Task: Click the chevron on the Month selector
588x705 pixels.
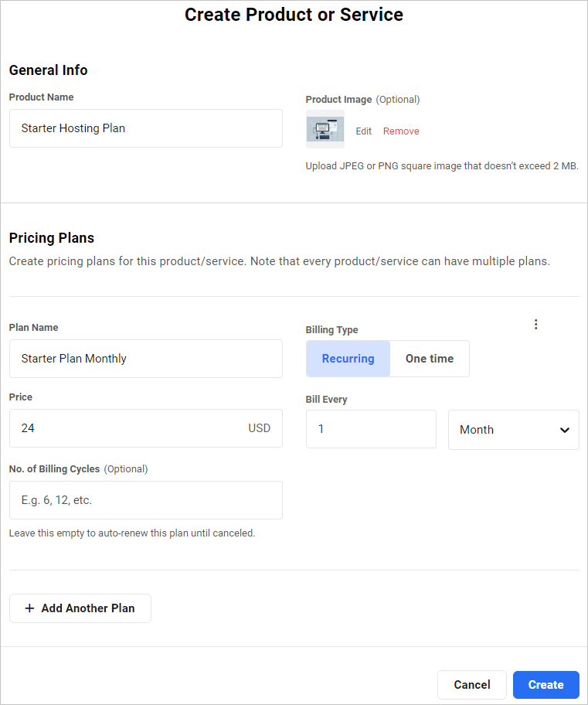Action: point(564,430)
